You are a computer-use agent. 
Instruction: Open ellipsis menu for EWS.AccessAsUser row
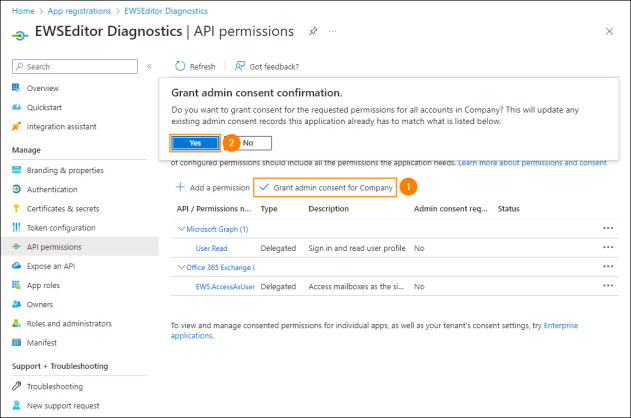pyautogui.click(x=608, y=286)
